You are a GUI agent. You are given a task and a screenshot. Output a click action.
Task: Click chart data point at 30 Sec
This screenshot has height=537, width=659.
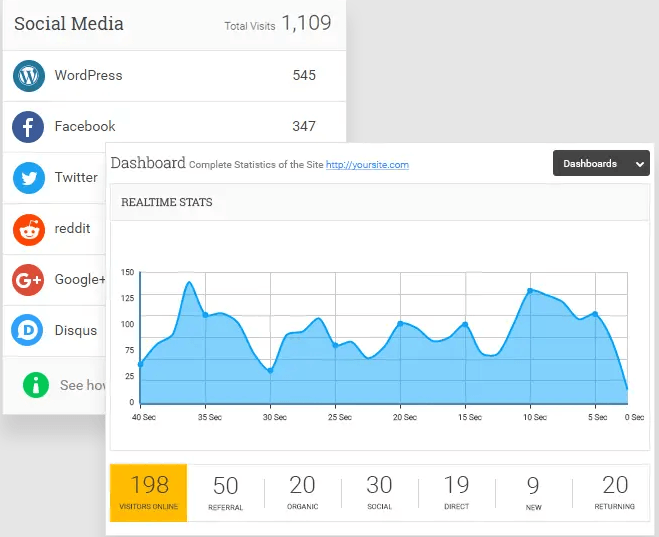pos(270,371)
